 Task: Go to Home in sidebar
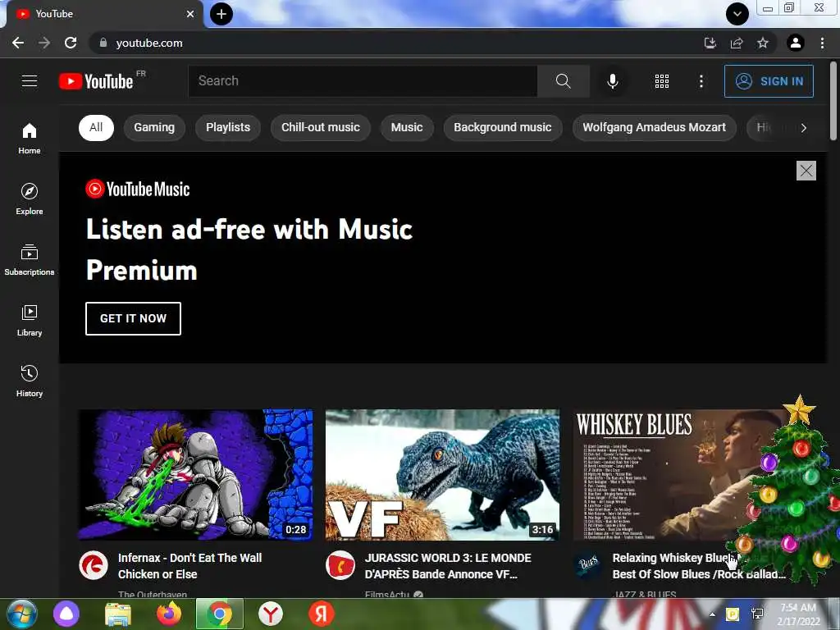(30, 139)
